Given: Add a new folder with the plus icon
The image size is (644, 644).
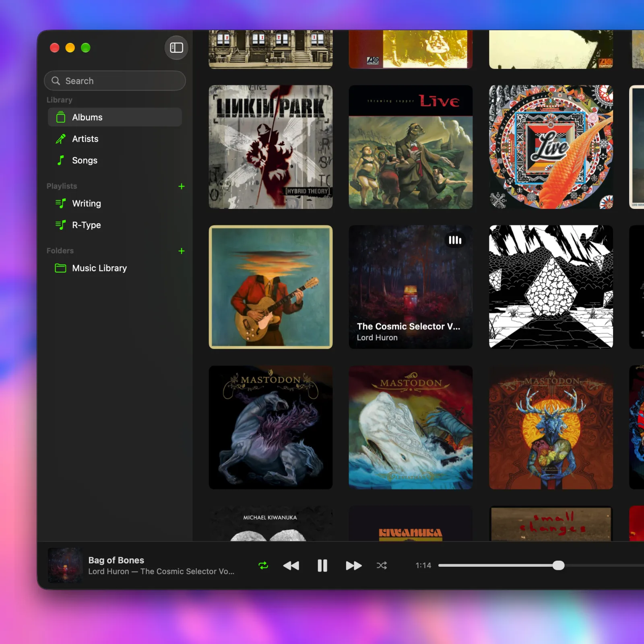Looking at the screenshot, I should pos(182,251).
